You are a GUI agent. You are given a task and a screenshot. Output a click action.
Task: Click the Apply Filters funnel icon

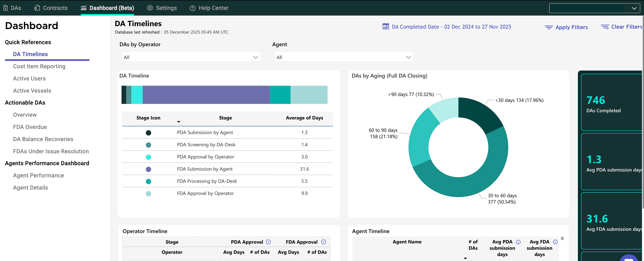click(x=549, y=27)
